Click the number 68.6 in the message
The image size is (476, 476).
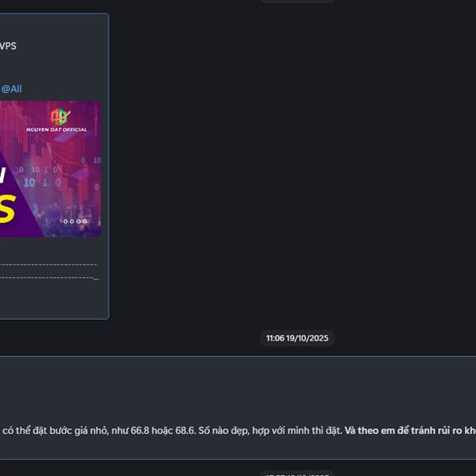[186, 431]
